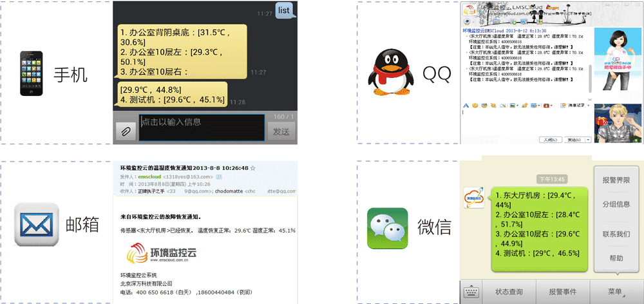Image resolution: width=644 pixels, height=304 pixels.
Task: Click the screenshot capture icon in QQ
Action: click(x=533, y=106)
